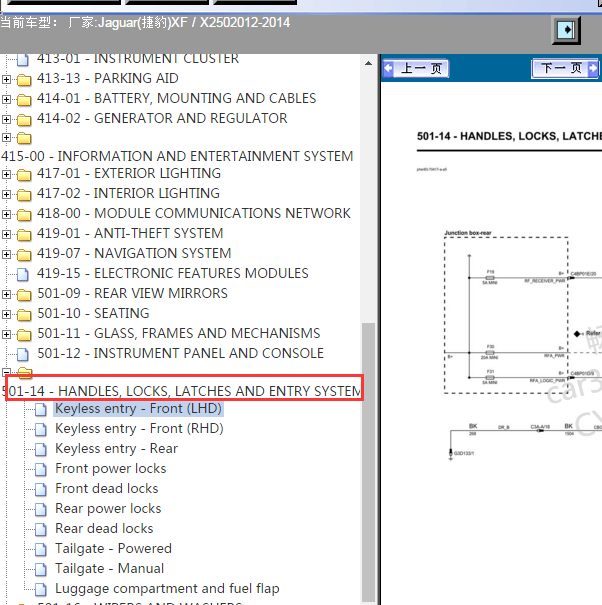Go to next page (下一页)

click(x=565, y=69)
